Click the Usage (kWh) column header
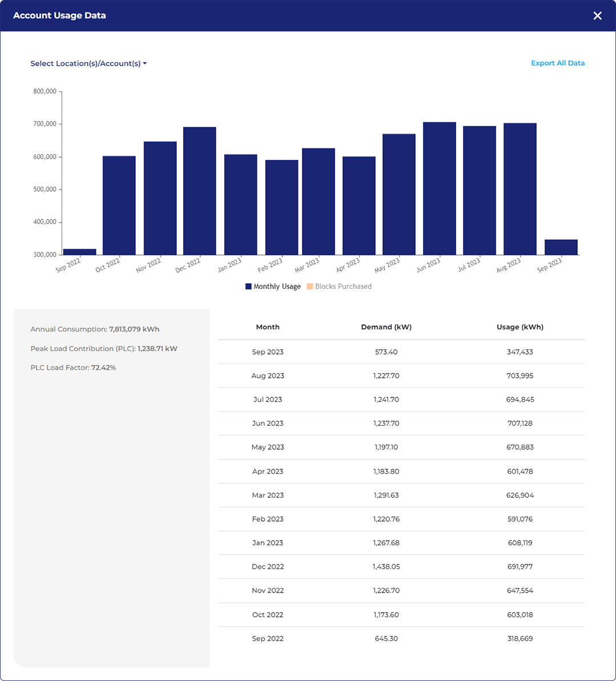 (519, 327)
